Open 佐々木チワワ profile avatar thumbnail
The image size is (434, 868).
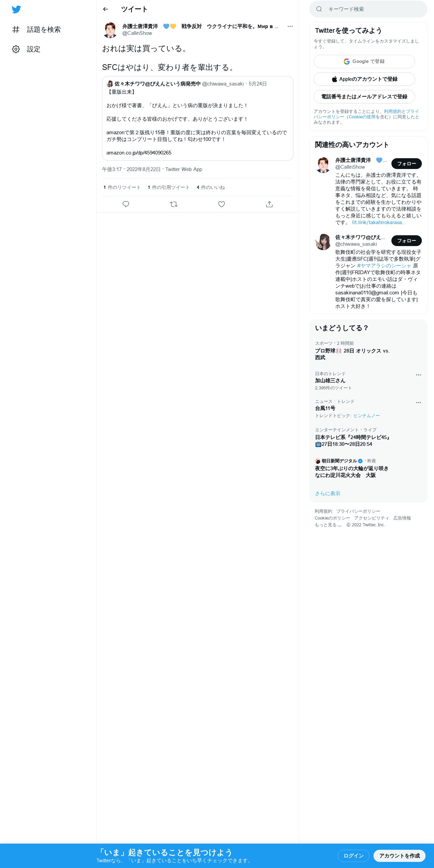323,242
